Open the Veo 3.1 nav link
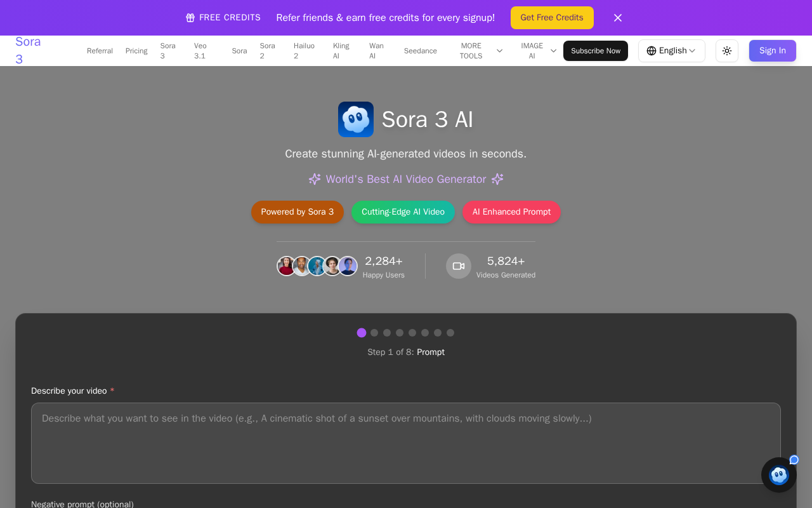The height and width of the screenshot is (508, 812). pos(200,51)
